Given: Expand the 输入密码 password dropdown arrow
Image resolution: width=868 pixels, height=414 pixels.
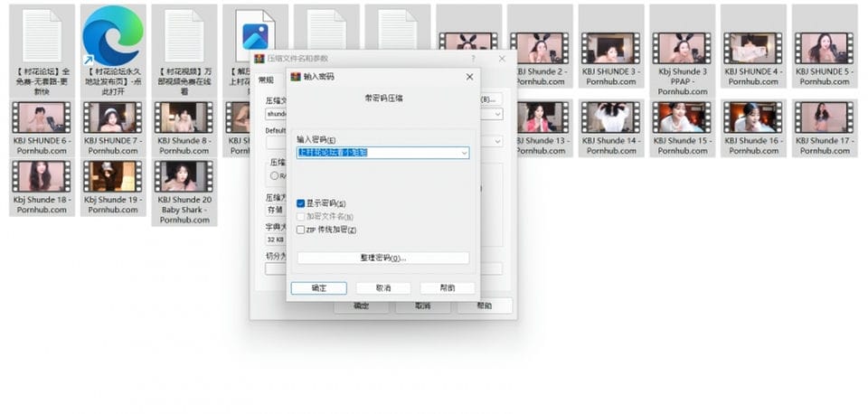Looking at the screenshot, I should tap(465, 153).
